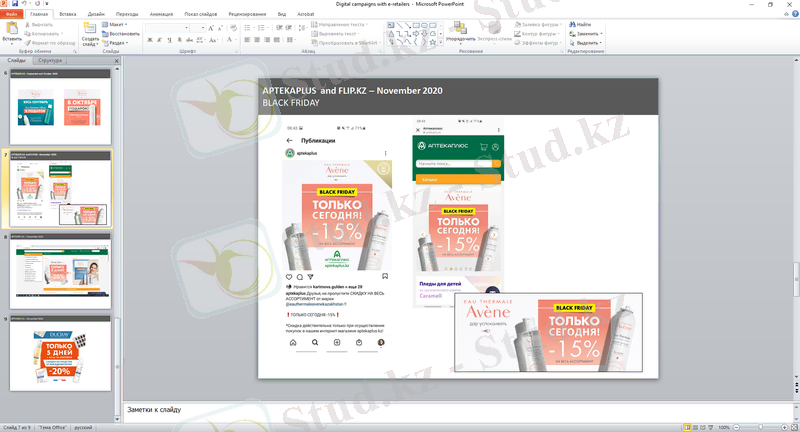Click the Save icon in quick access toolbar
This screenshot has width=800, height=432.
tap(15, 4)
